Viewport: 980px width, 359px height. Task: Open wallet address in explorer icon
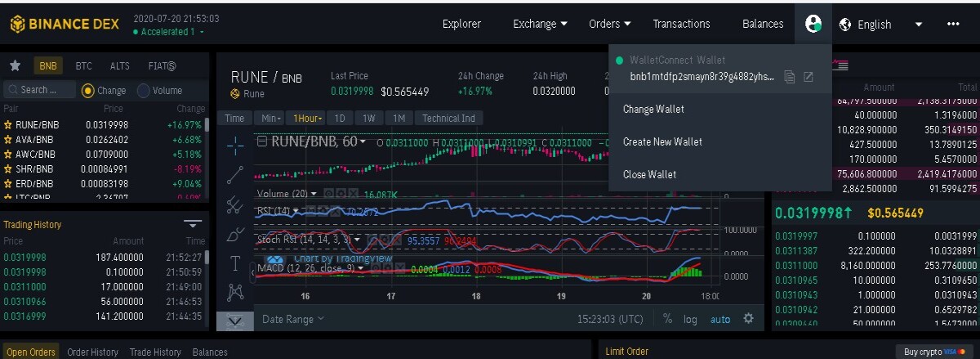pos(808,77)
